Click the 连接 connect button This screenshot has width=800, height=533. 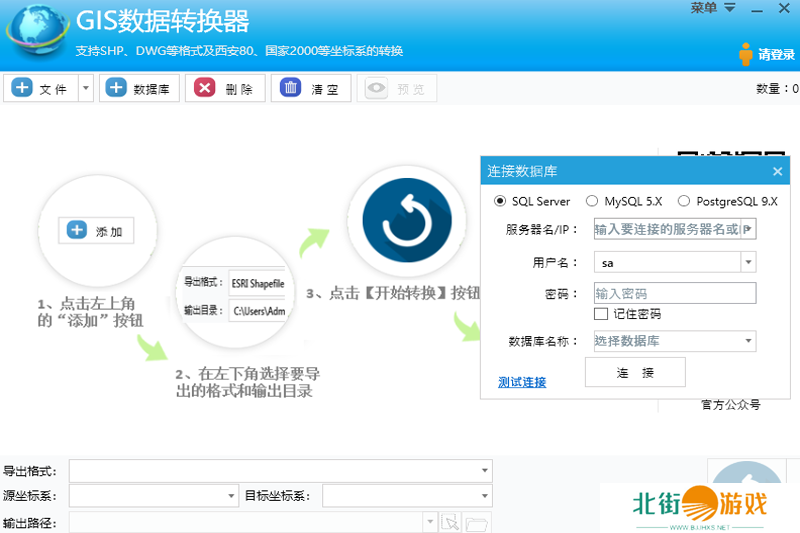coord(635,372)
